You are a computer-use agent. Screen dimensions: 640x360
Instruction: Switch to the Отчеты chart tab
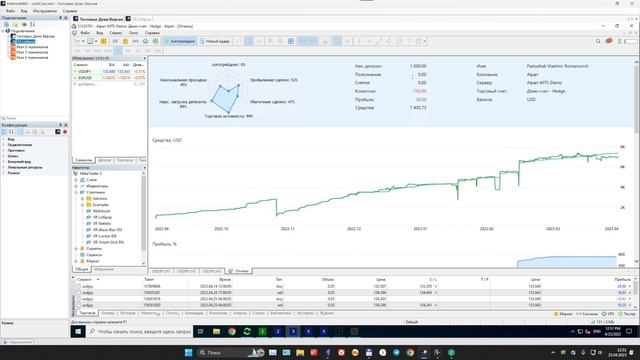(239, 271)
